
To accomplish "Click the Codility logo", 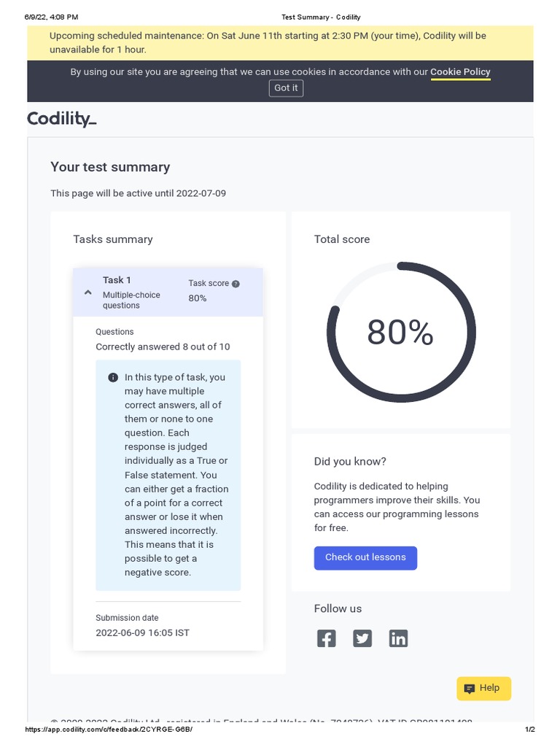I will [62, 119].
